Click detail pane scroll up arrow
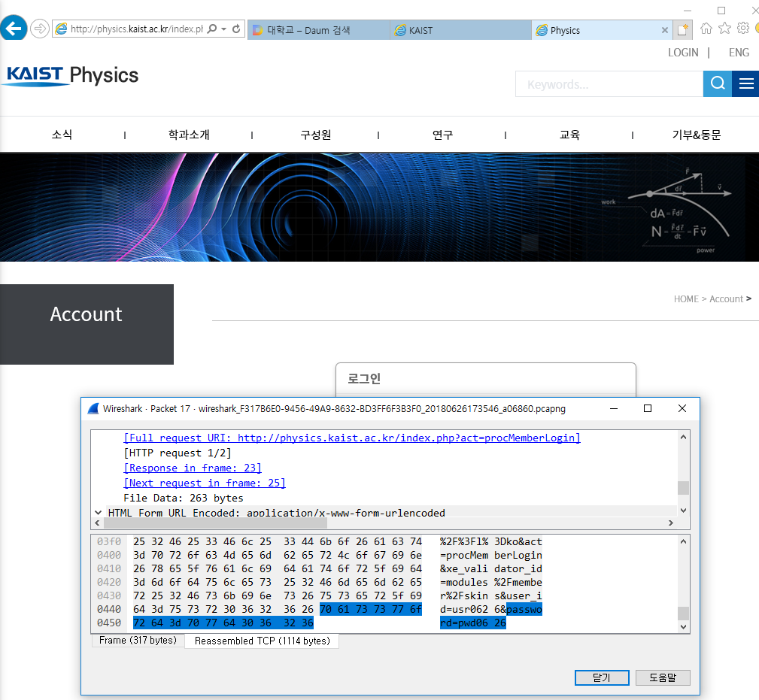Viewport: 759px width, 700px height. pos(683,437)
